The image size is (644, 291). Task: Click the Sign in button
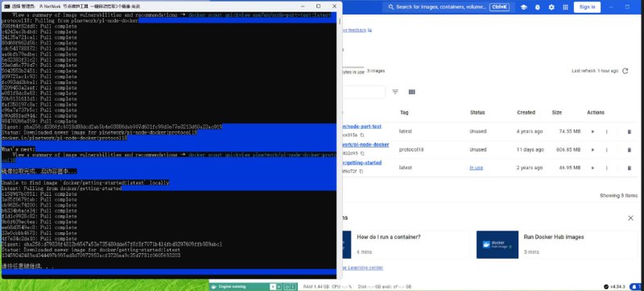tap(587, 7)
